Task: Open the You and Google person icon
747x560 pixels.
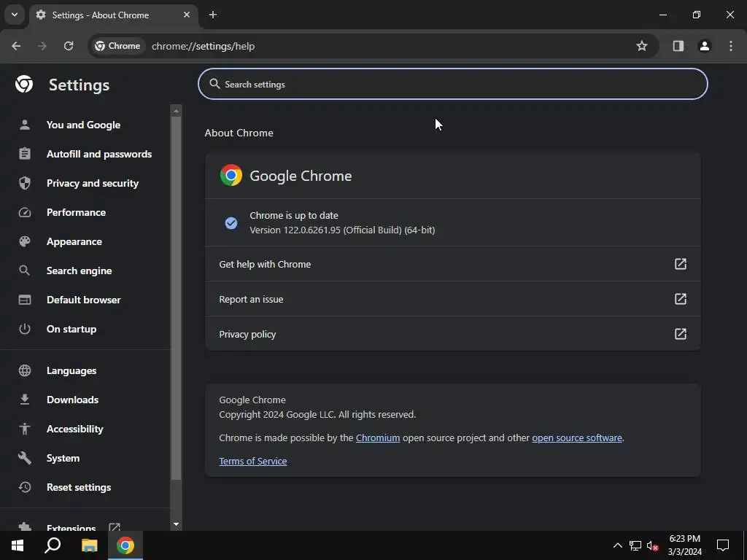Action: pyautogui.click(x=24, y=125)
